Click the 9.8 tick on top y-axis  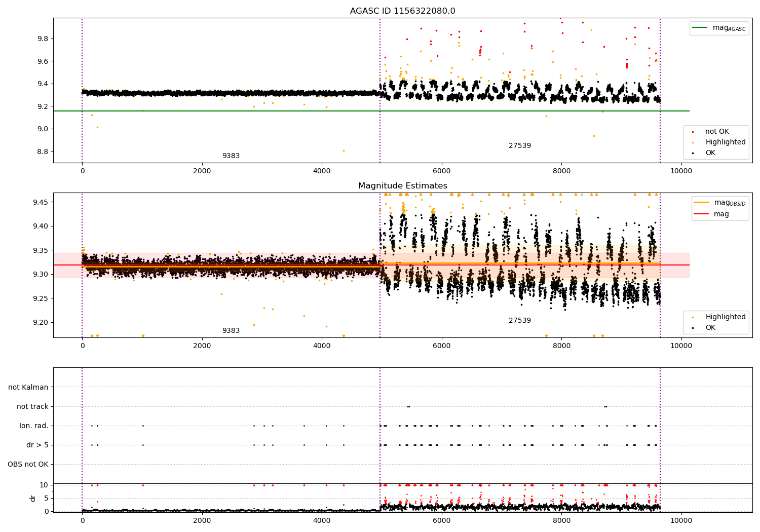tap(43, 39)
